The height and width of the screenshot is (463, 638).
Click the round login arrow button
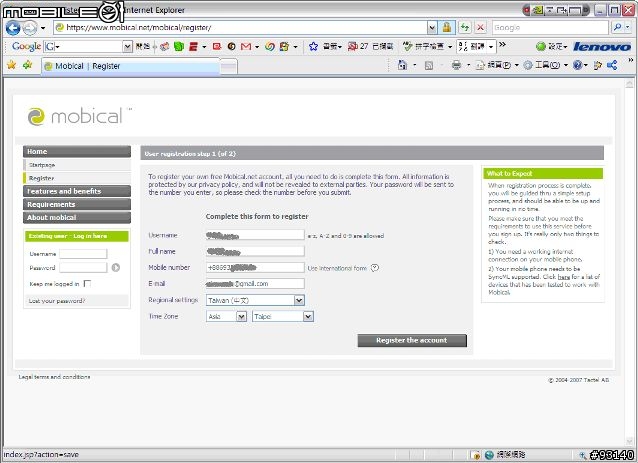(116, 267)
